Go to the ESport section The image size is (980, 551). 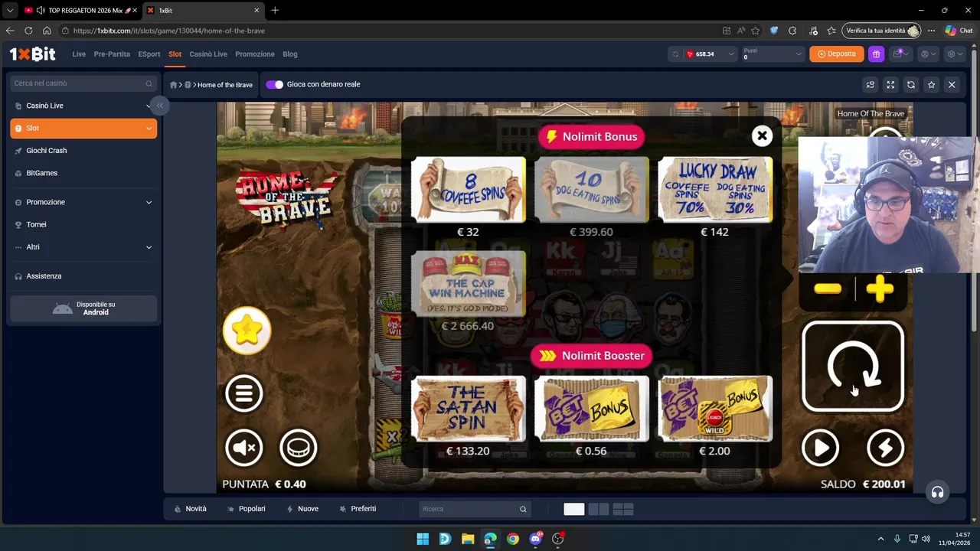tap(149, 54)
